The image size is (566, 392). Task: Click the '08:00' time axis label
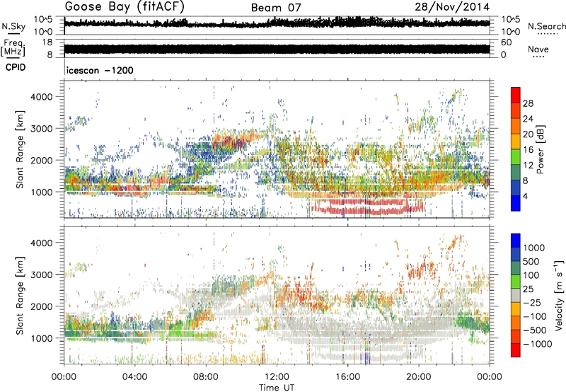pos(206,377)
